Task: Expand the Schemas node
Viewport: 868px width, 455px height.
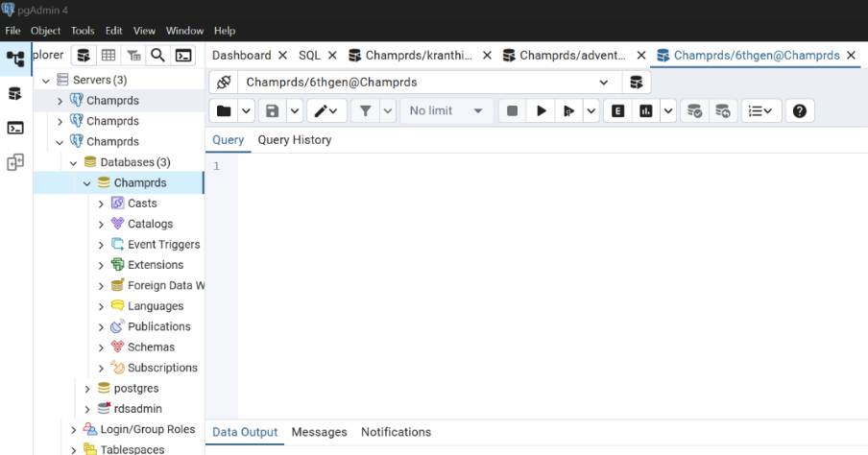Action: 101,347
